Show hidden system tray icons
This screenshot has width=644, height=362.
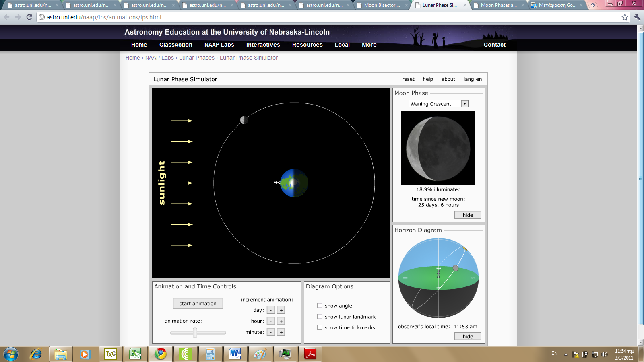(566, 354)
